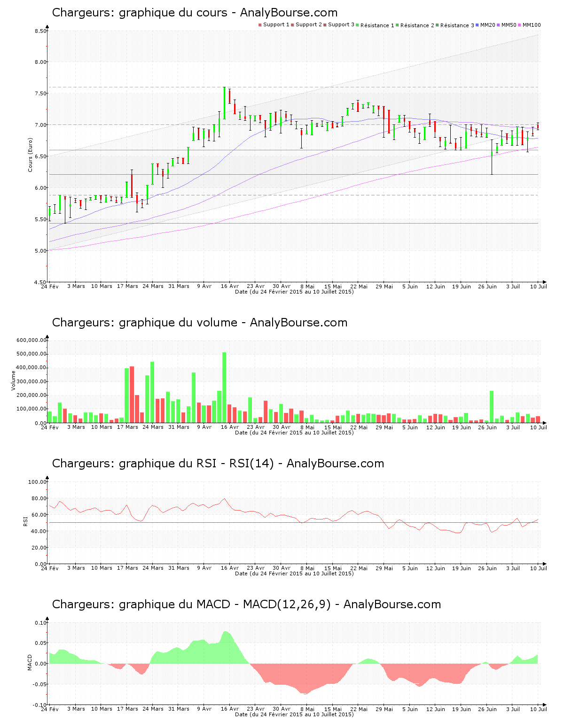The height and width of the screenshot is (728, 564).
Task: Click the 0.10 MACD axis value
Action: pyautogui.click(x=40, y=623)
